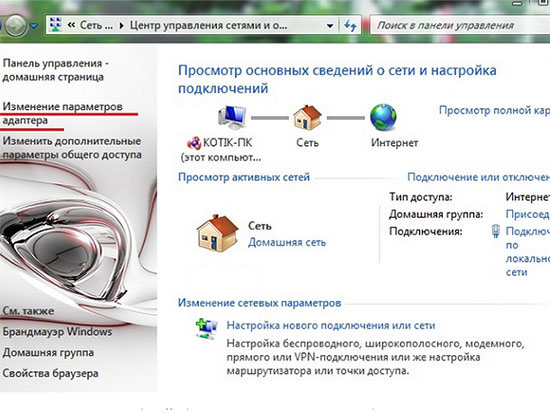This screenshot has width=550, height=413.
Task: Open the address bar history dropdown arrow
Action: [x=330, y=26]
